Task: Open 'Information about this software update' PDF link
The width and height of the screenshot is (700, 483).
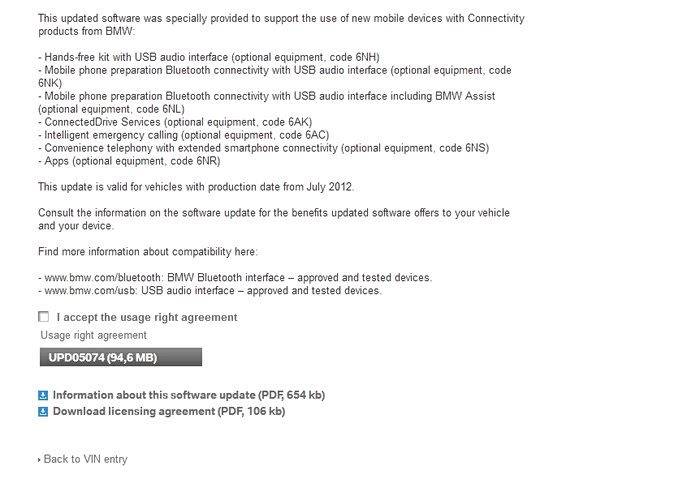Action: tap(188, 395)
